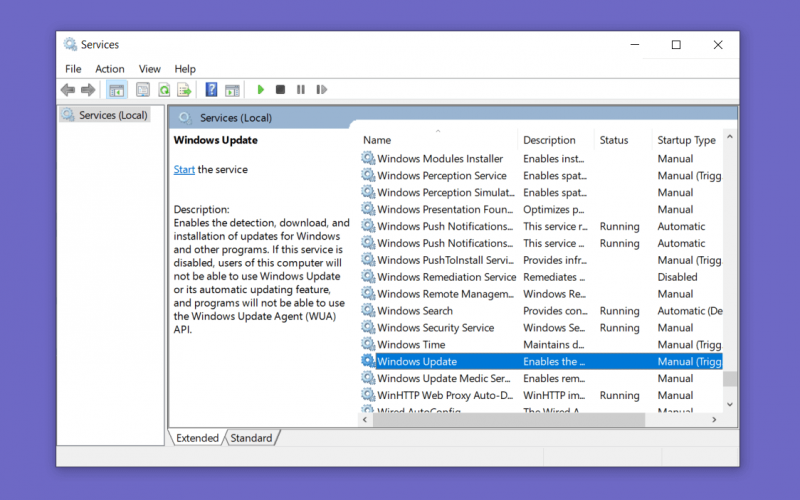This screenshot has width=800, height=500.
Task: Click the gear icon beside Windows Update Medic Ser...
Action: click(x=368, y=378)
